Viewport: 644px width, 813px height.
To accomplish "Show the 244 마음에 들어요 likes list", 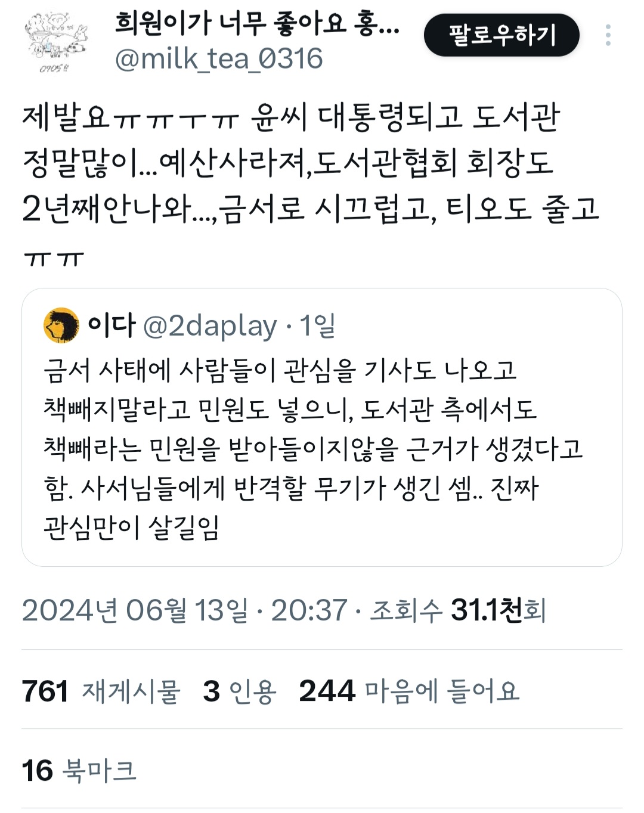I will coord(409,691).
